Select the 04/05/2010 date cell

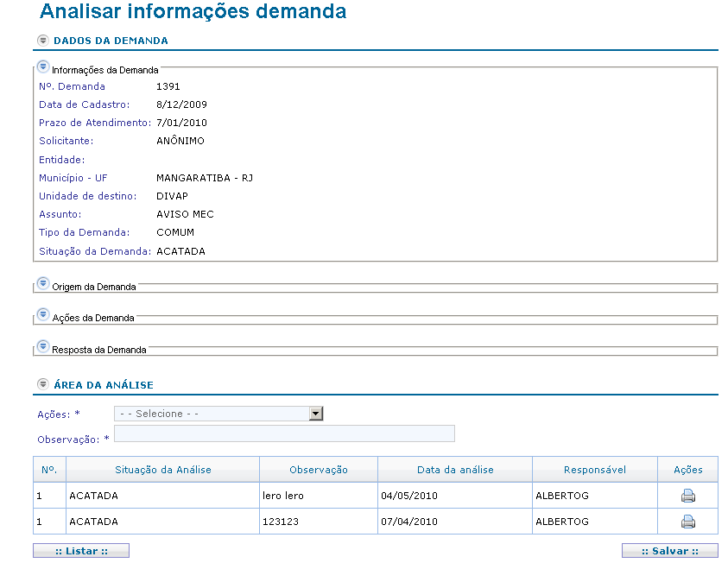(408, 497)
